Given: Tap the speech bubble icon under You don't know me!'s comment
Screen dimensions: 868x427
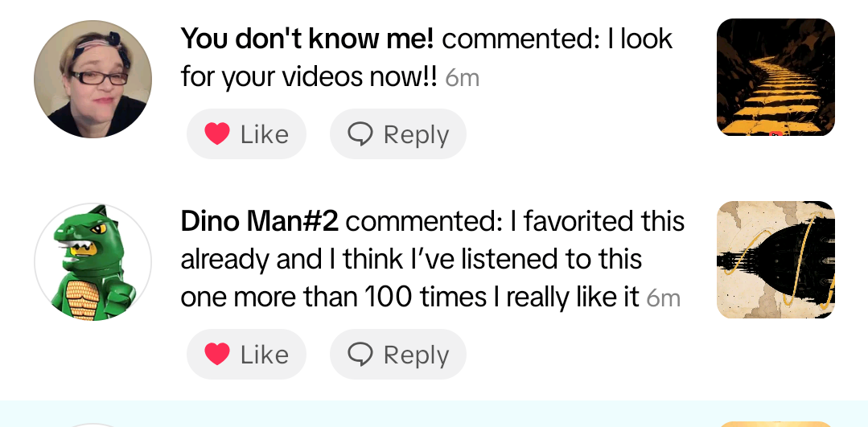Looking at the screenshot, I should (360, 134).
